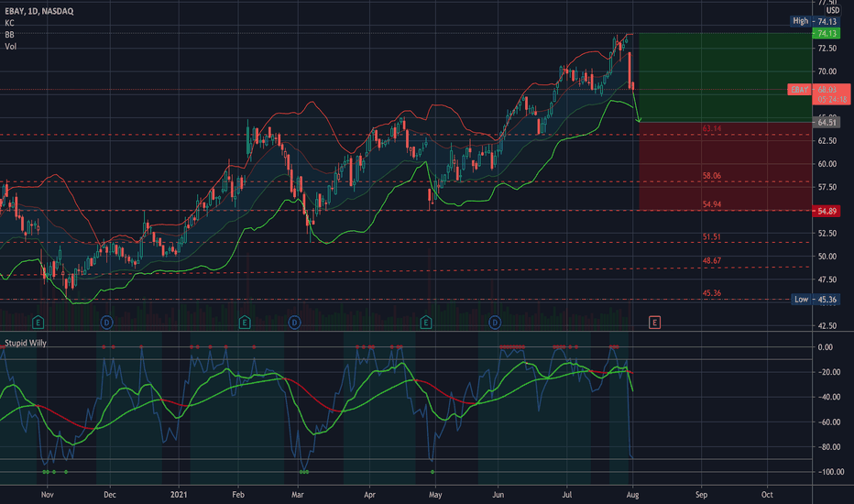Viewport: 854px width, 504px height.
Task: Select the KC indicator legend label
Action: (x=9, y=23)
